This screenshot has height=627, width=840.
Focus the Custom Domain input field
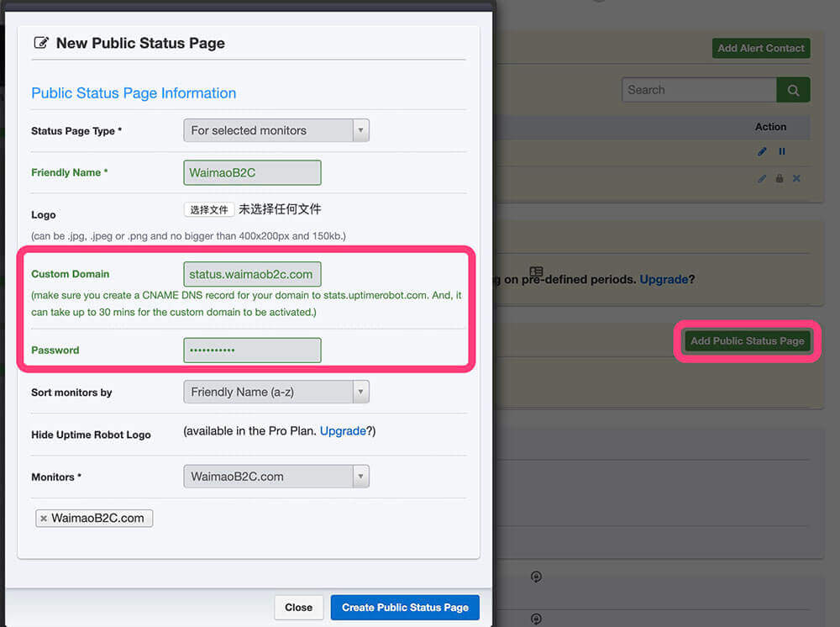coord(252,274)
